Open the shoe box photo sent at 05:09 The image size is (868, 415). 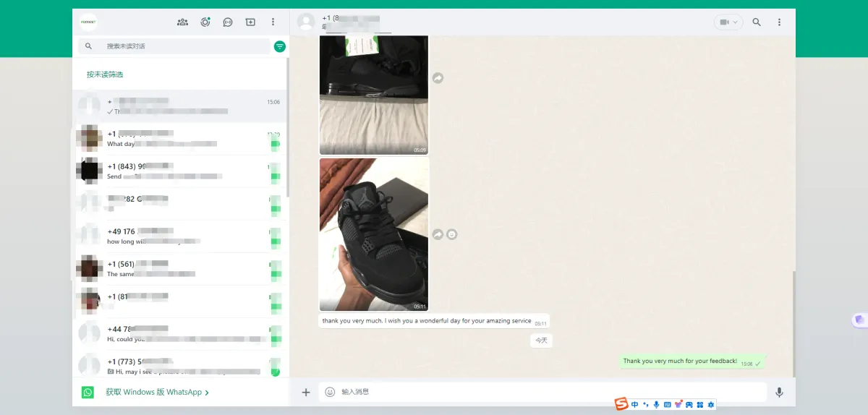coord(374,95)
